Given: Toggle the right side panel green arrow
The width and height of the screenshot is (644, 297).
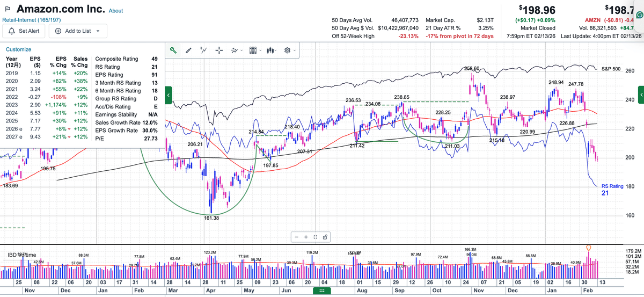Looking at the screenshot, I should click(640, 96).
